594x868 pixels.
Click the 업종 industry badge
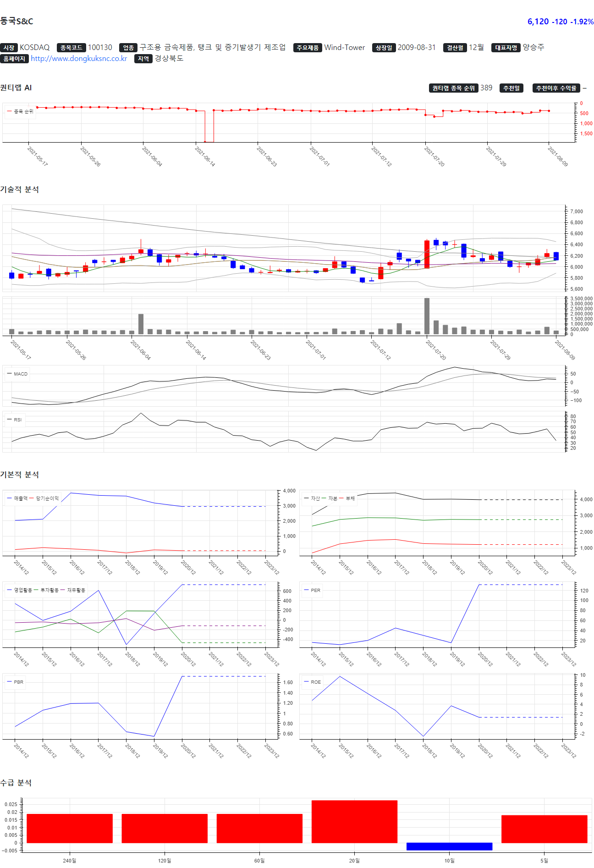pos(128,48)
